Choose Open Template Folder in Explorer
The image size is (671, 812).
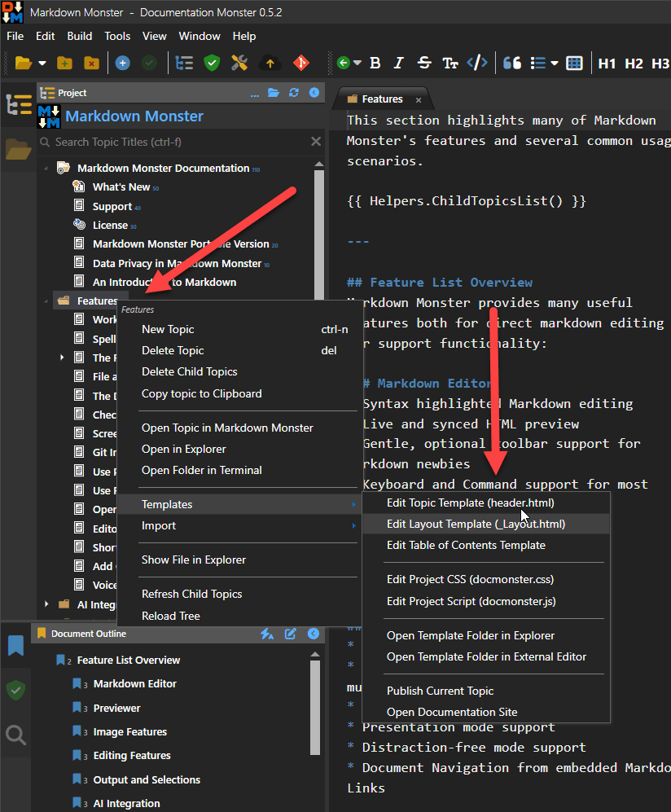point(486,635)
